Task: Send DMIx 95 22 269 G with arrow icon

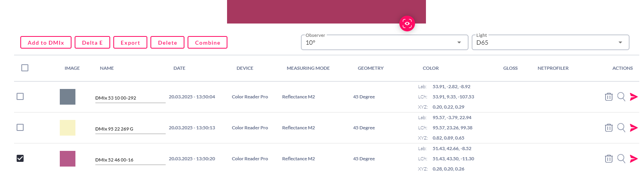Action: pos(634,128)
